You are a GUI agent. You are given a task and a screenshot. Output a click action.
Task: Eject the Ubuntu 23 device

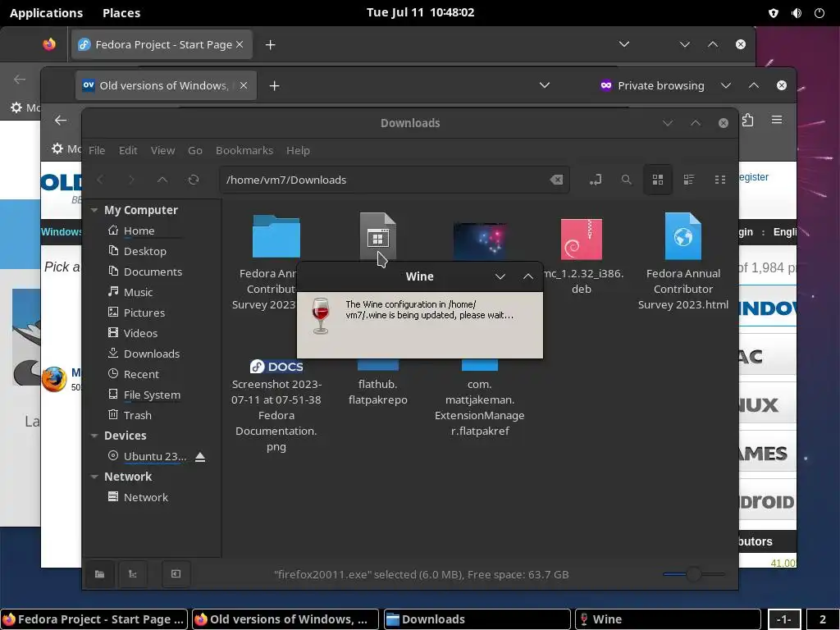click(x=200, y=456)
